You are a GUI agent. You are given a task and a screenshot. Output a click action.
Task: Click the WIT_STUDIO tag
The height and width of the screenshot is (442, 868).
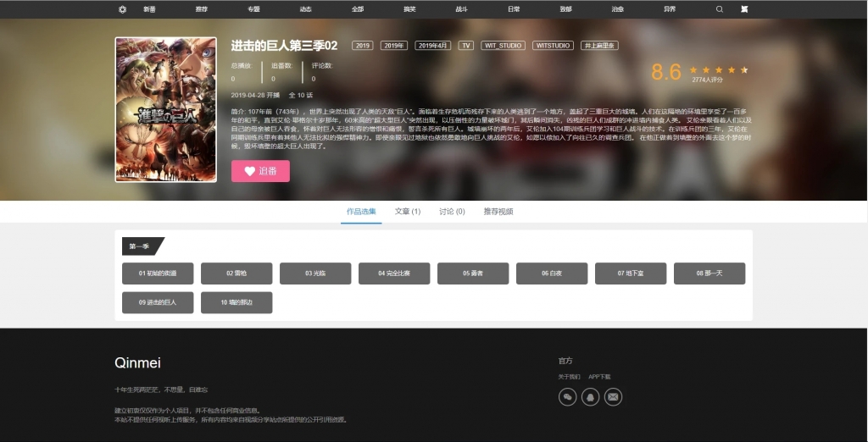click(x=503, y=46)
